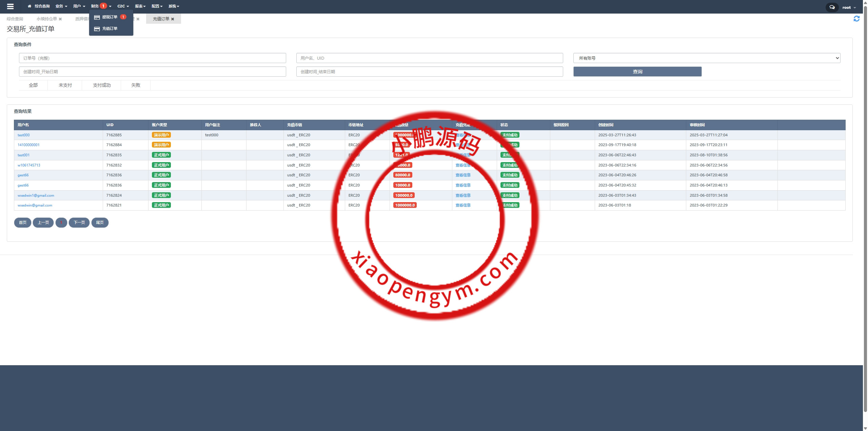Click the blue refresh icon
This screenshot has height=431, width=868.
(856, 19)
